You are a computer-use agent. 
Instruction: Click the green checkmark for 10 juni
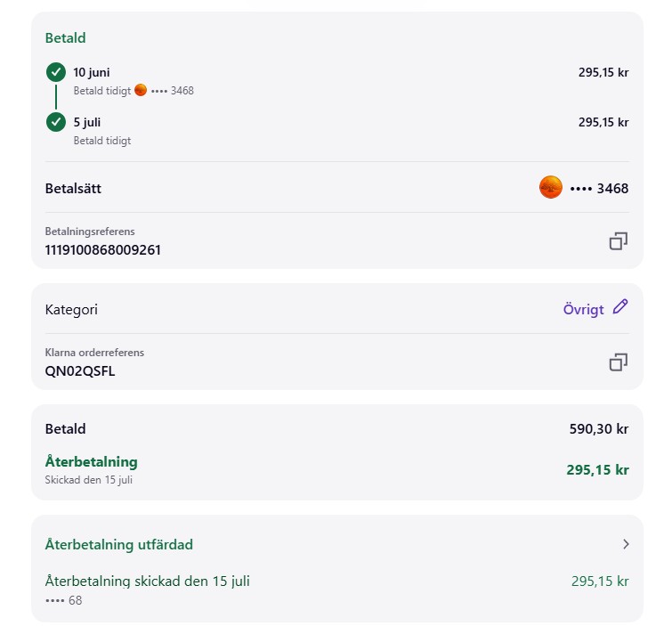pos(56,73)
